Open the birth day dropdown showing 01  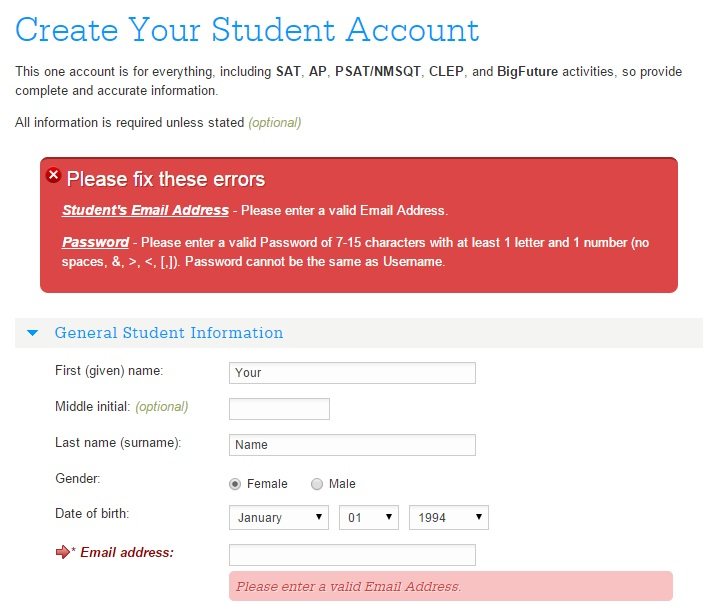368,517
